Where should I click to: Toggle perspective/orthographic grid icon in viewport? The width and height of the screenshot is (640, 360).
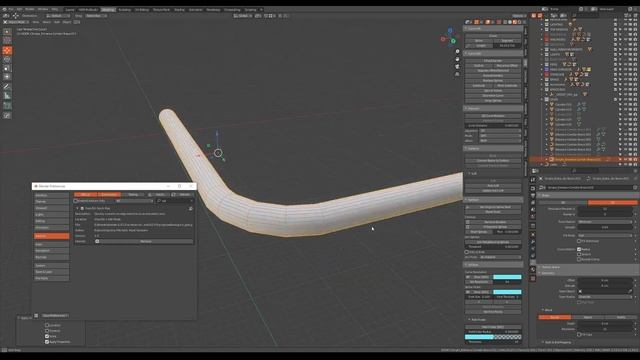click(457, 74)
